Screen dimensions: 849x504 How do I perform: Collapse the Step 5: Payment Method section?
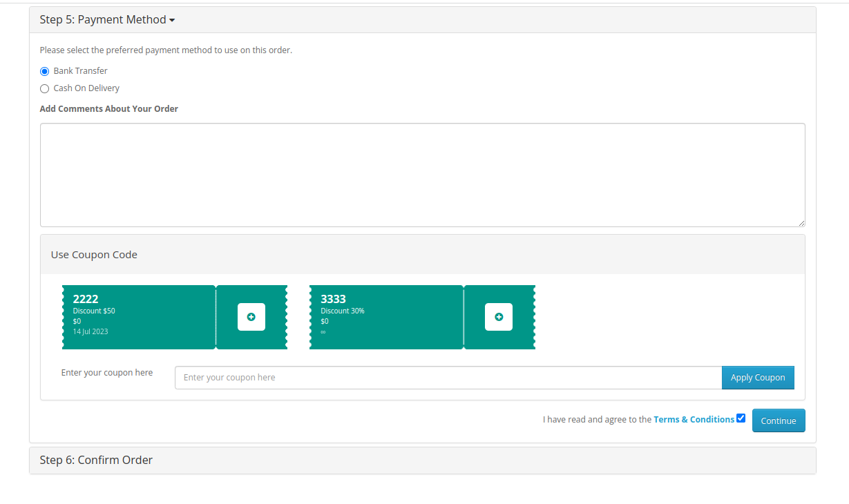(107, 19)
